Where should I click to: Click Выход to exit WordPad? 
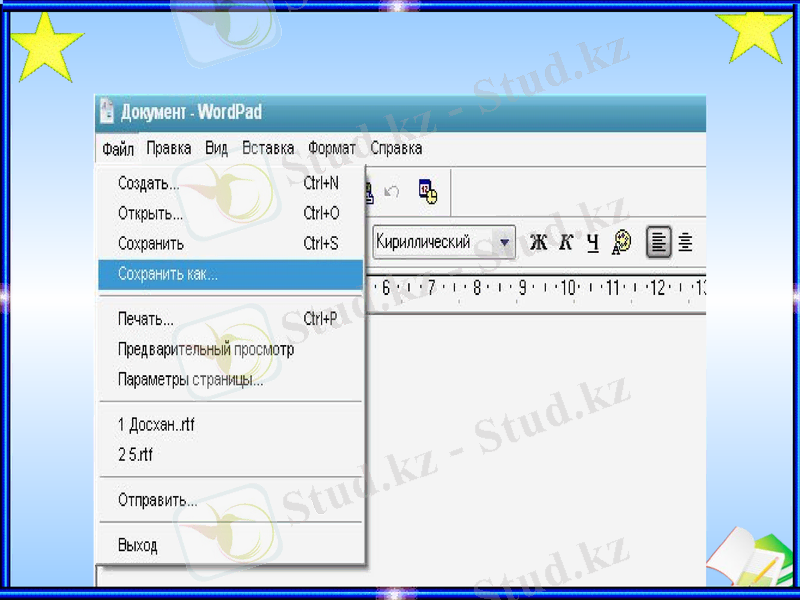pyautogui.click(x=138, y=546)
